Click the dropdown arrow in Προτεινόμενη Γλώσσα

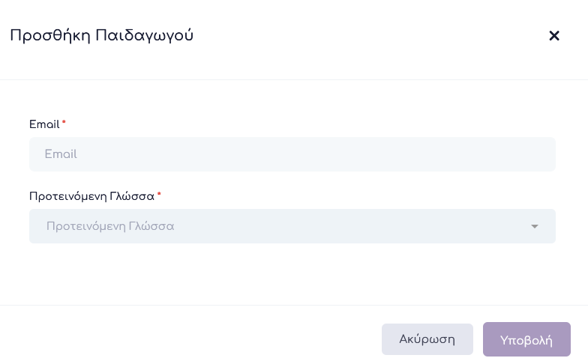(x=535, y=226)
